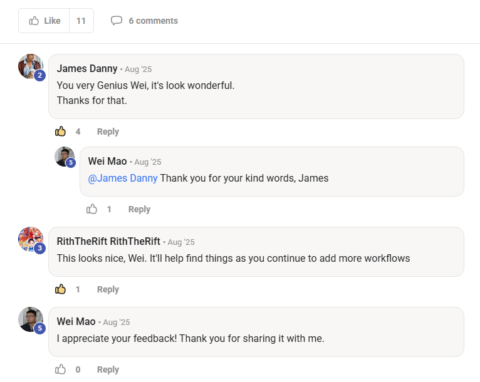Click the level 5 badge on Wei Mao's feedback comment avatar
The width and height of the screenshot is (480, 382).
(x=40, y=328)
